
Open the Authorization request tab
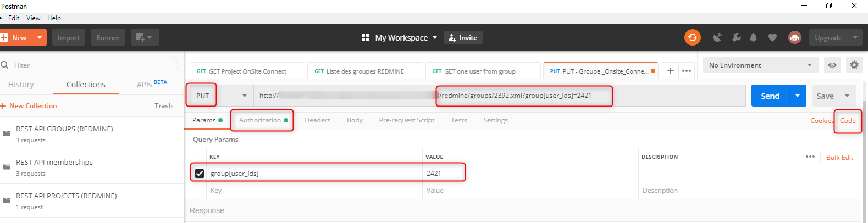[263, 120]
